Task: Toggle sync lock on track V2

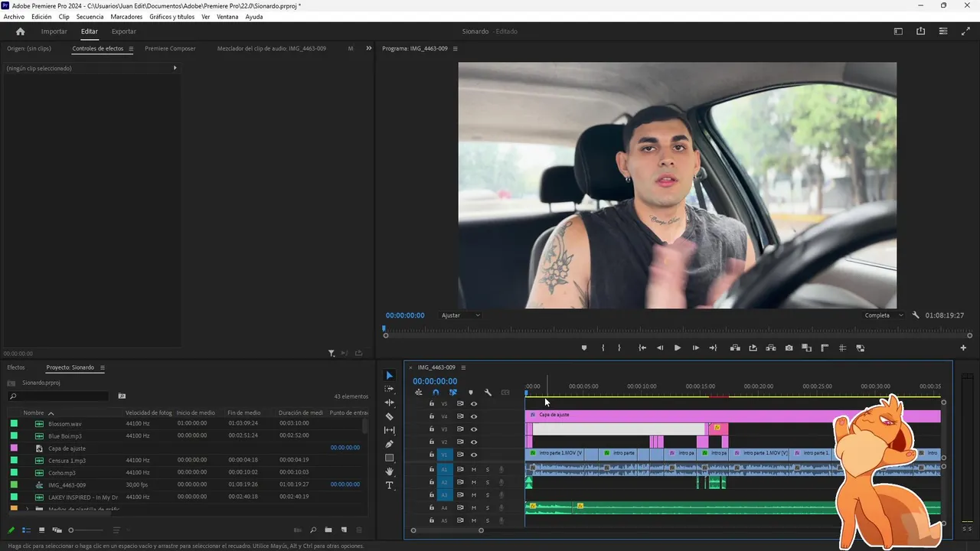Action: point(460,442)
